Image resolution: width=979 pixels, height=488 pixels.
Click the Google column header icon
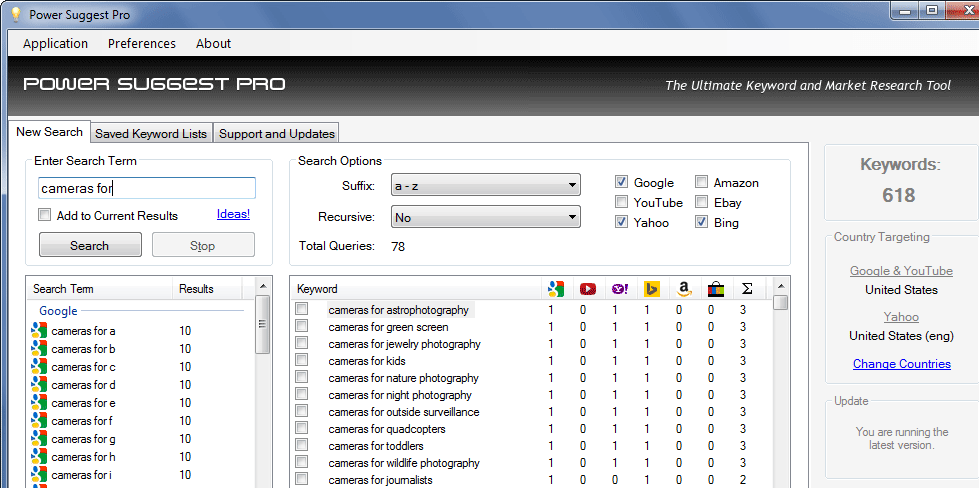point(556,289)
